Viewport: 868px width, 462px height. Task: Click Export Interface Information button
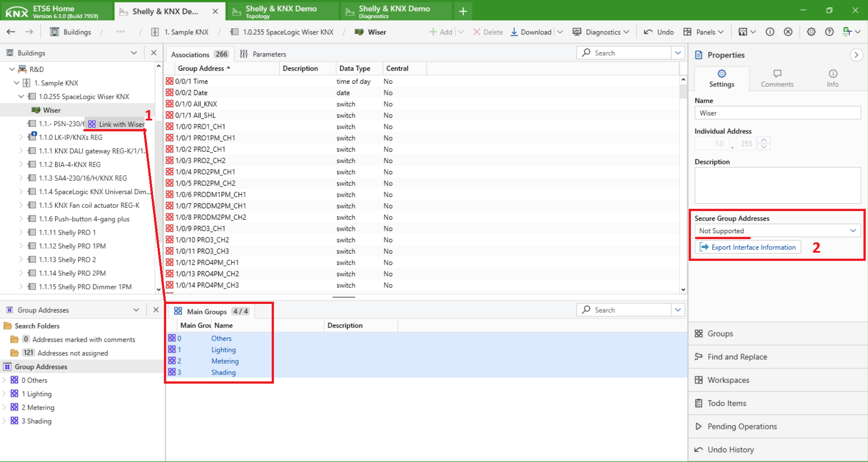pos(748,247)
